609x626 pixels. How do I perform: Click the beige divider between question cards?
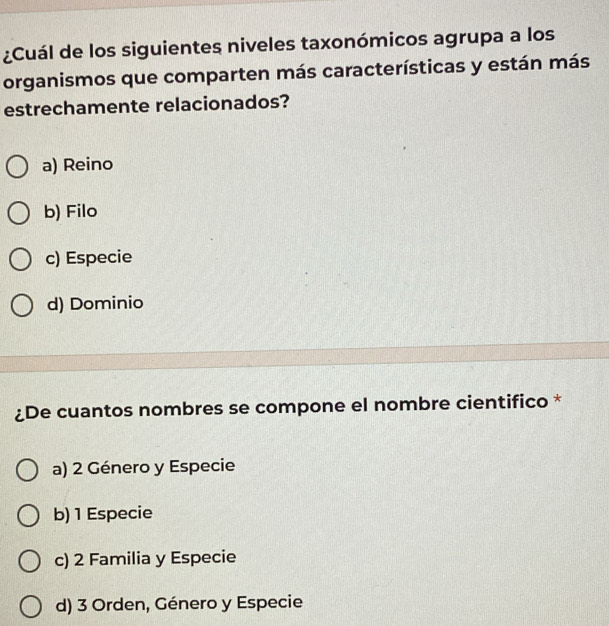304,357
